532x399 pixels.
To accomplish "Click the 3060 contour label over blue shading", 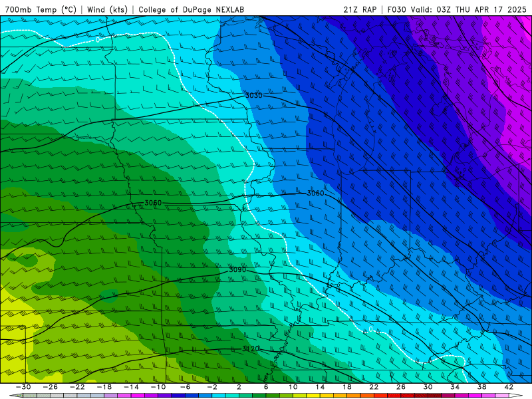I will tap(315, 193).
